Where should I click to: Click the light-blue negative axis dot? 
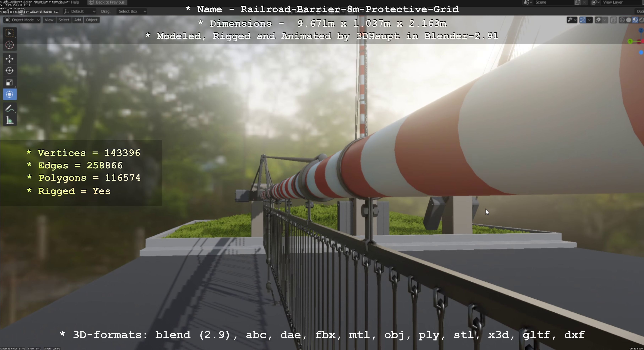(x=641, y=52)
